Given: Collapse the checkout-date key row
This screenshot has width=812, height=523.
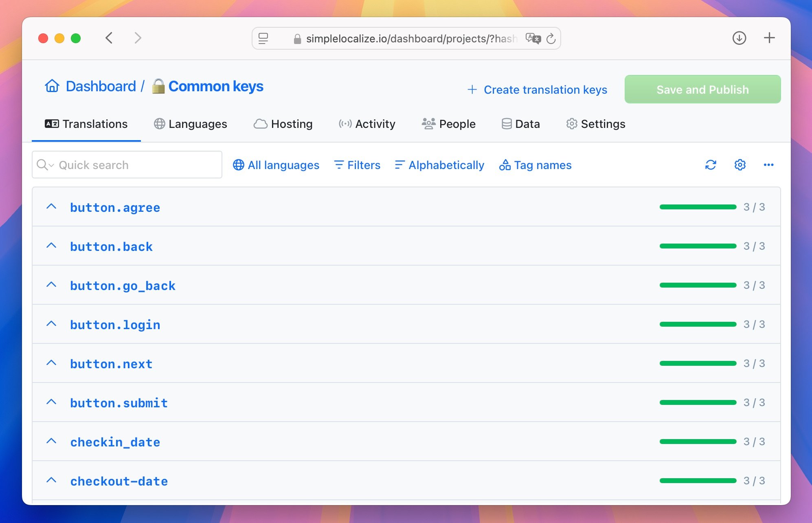Looking at the screenshot, I should click(x=51, y=480).
